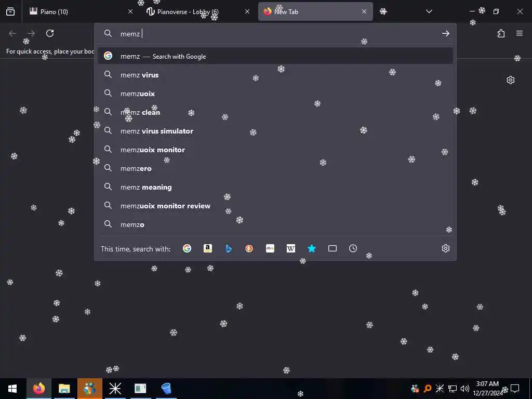Open new tab page personalize gear
This screenshot has height=399, width=532.
point(511,80)
